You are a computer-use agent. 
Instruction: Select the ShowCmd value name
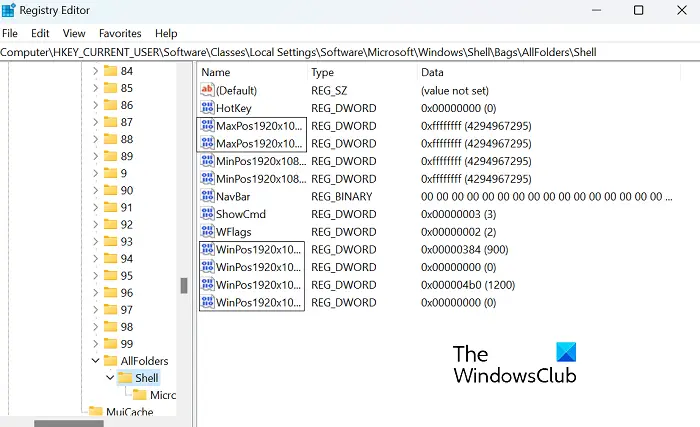tap(241, 214)
